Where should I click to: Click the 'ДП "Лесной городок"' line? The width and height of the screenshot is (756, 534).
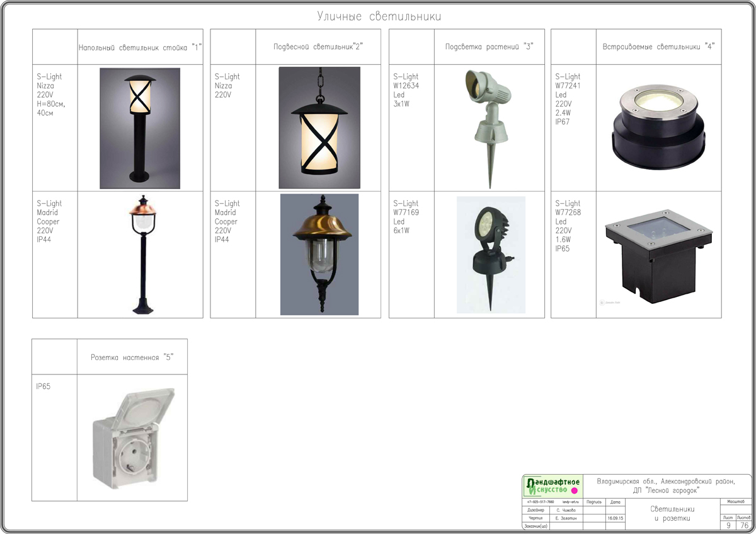[x=666, y=490]
